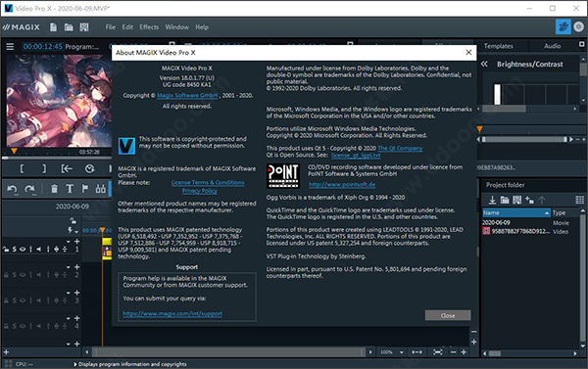The width and height of the screenshot is (588, 369).
Task: Add a track with plus beside track 1
Action: point(76,242)
